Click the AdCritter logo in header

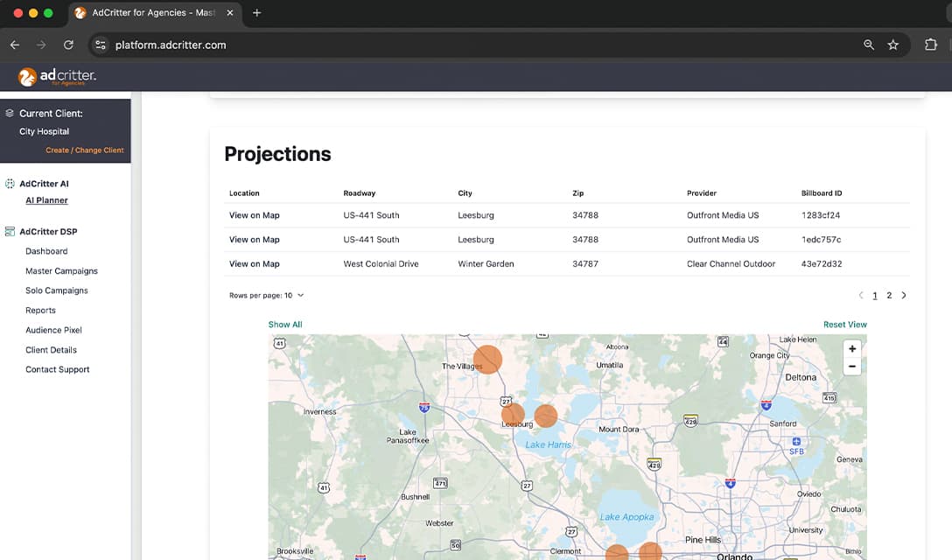pyautogui.click(x=58, y=77)
